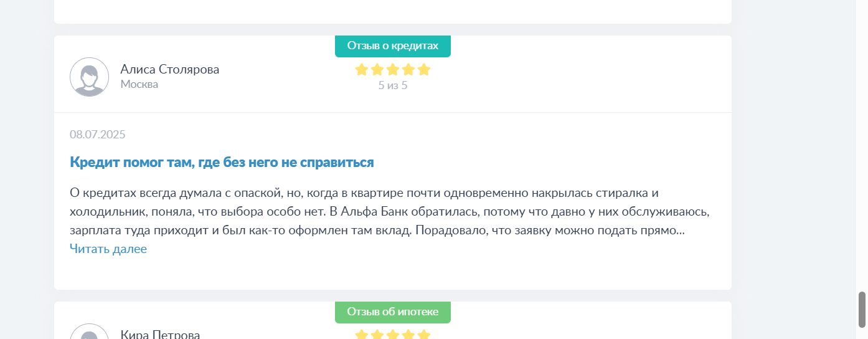Click Кира Петрова's avatar icon
The image size is (868, 339).
tap(90, 332)
